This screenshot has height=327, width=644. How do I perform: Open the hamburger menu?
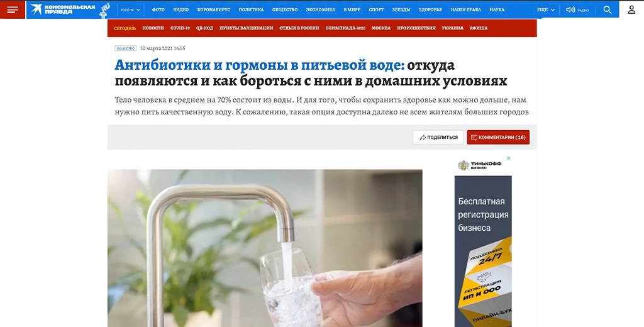tap(13, 9)
